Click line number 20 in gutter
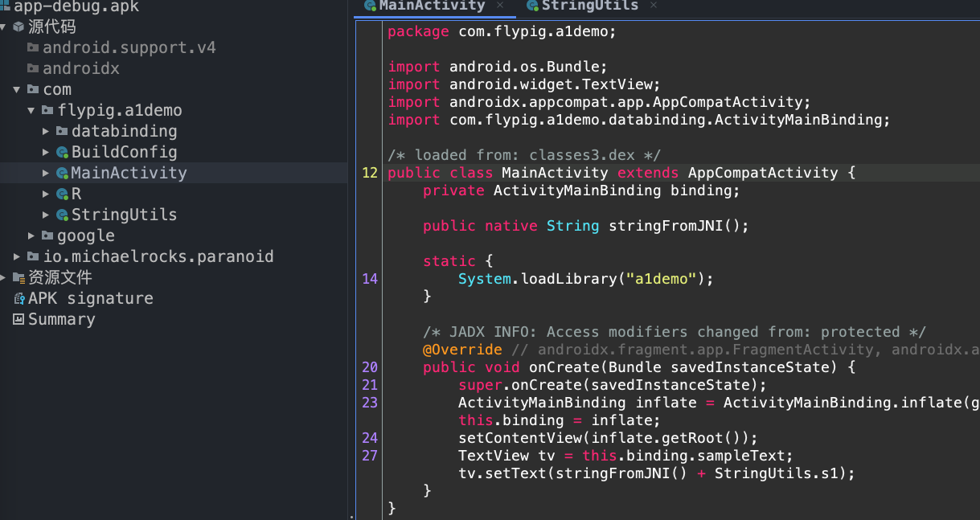980x520 pixels. pyautogui.click(x=370, y=367)
